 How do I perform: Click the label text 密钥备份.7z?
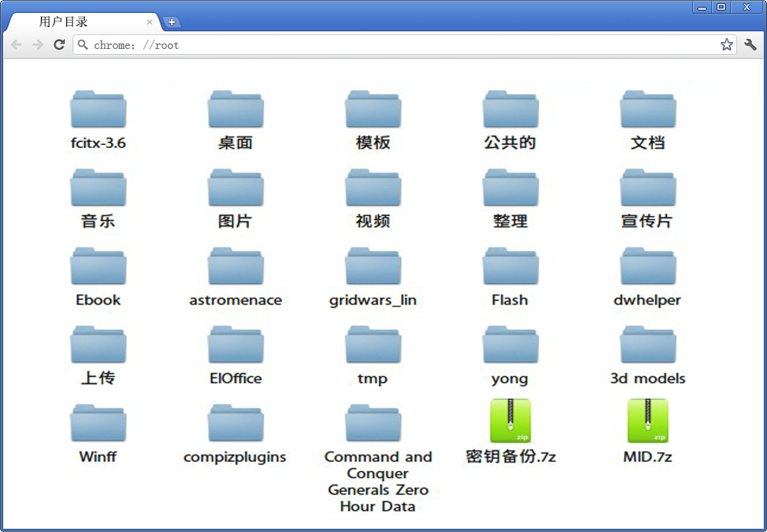tap(510, 456)
